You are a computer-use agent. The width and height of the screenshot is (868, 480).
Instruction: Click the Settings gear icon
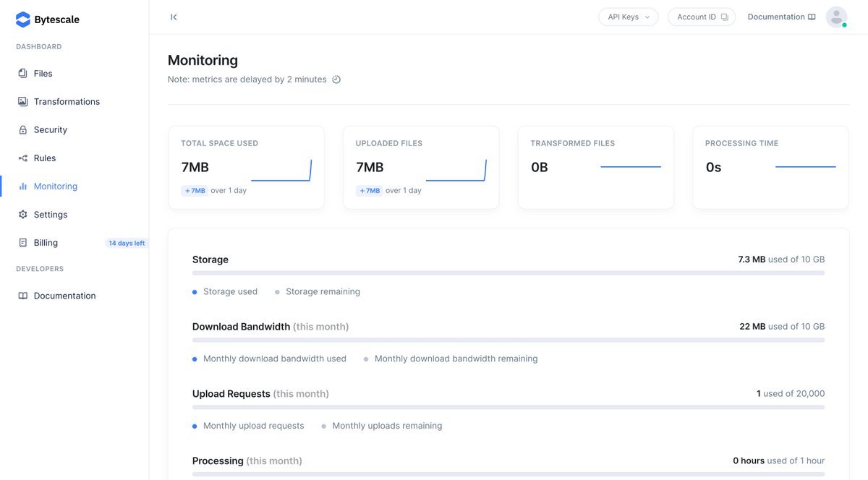[23, 215]
